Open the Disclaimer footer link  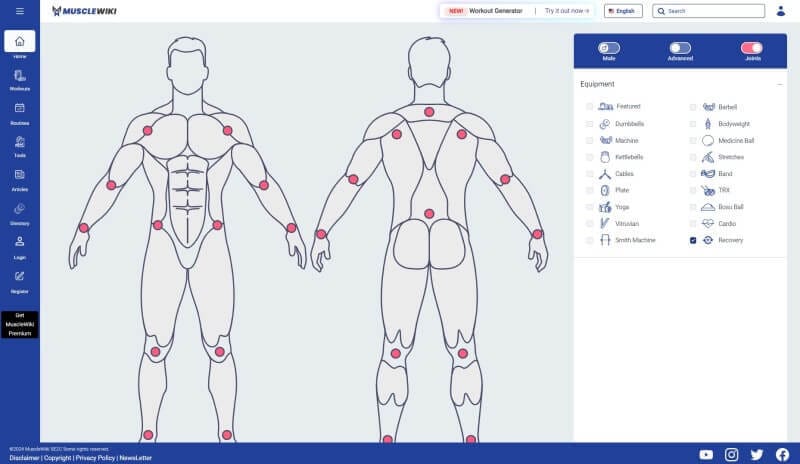pyautogui.click(x=24, y=458)
